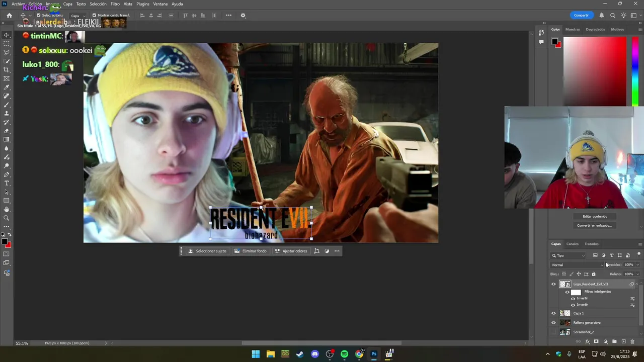Screen dimensions: 644x362
Task: Switch to the Muestras tab
Action: point(573,29)
